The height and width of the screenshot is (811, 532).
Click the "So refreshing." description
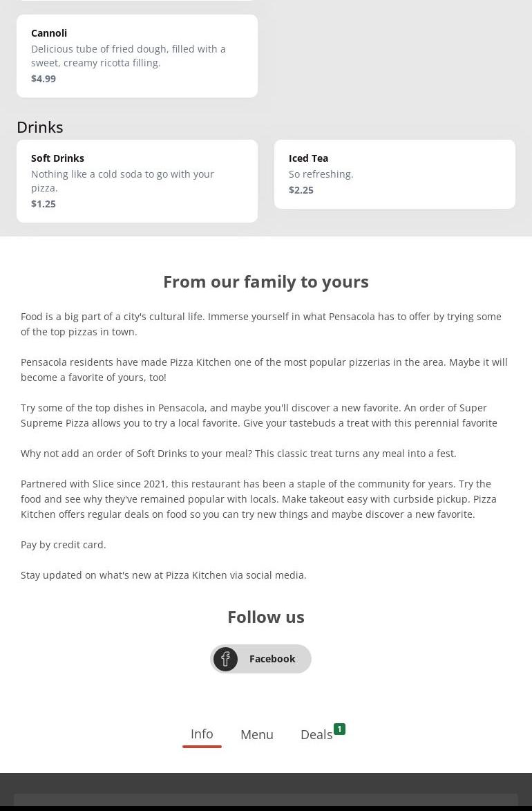tap(321, 174)
